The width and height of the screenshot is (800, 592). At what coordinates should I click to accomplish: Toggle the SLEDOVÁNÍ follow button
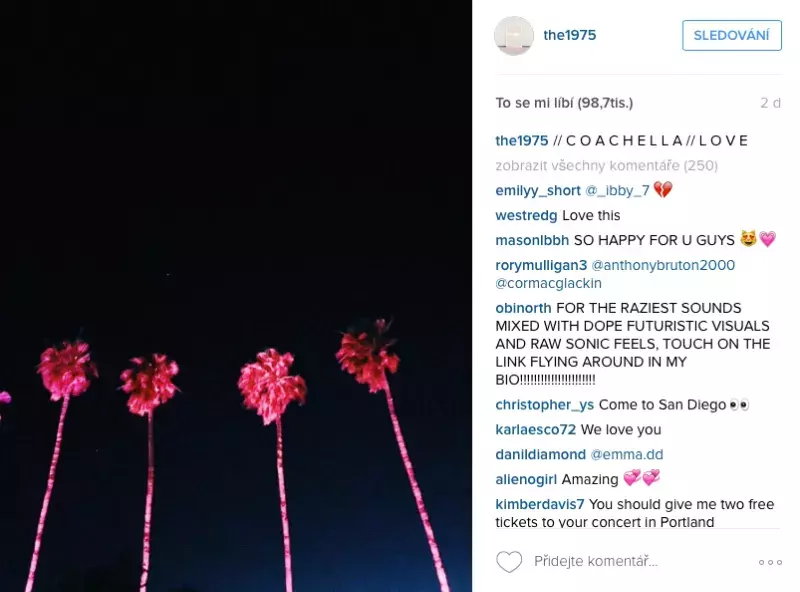tap(732, 35)
